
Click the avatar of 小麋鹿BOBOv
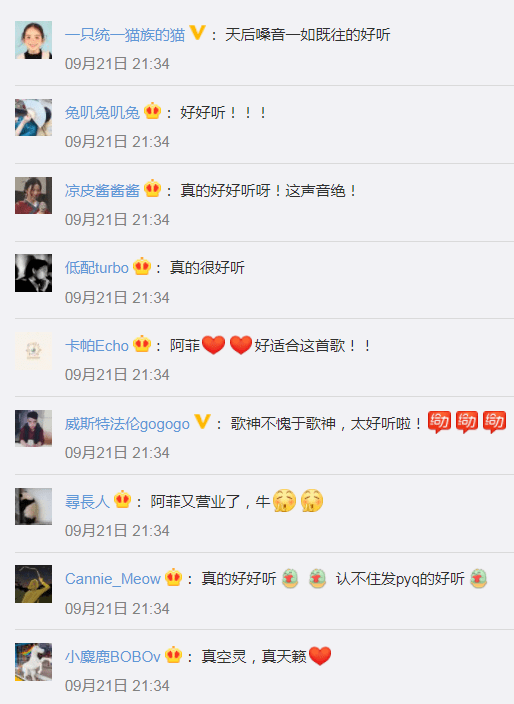(x=34, y=662)
